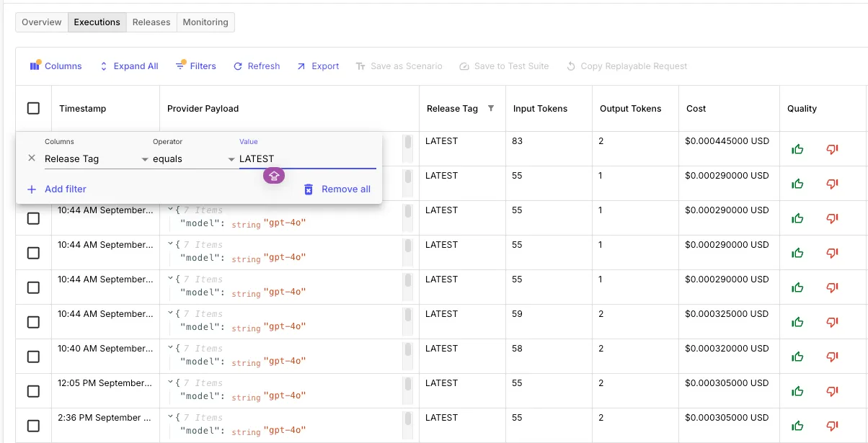Collapse the payload JSON in the 10:40 AM row
868x443 pixels.
pyautogui.click(x=171, y=348)
